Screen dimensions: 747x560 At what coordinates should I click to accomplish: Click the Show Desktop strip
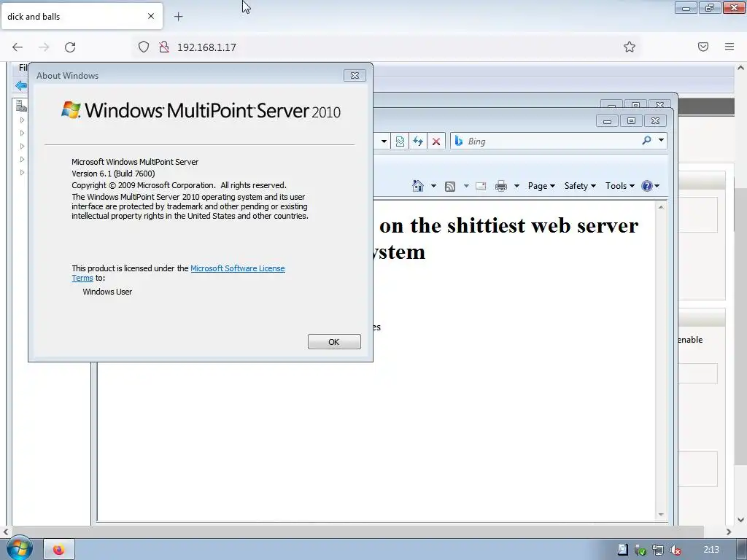(742, 550)
